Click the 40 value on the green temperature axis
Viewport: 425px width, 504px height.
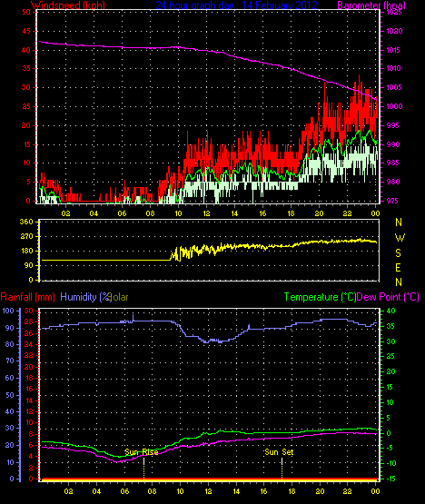tap(390, 311)
